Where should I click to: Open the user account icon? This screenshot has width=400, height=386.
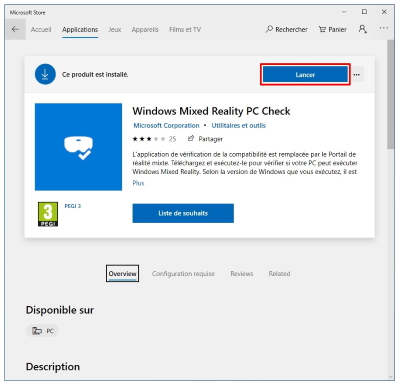coord(363,29)
